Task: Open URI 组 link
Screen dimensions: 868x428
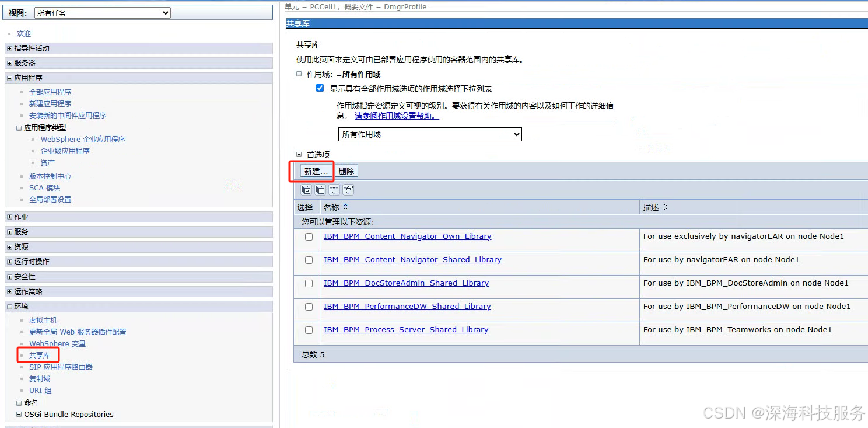Action: pyautogui.click(x=40, y=391)
